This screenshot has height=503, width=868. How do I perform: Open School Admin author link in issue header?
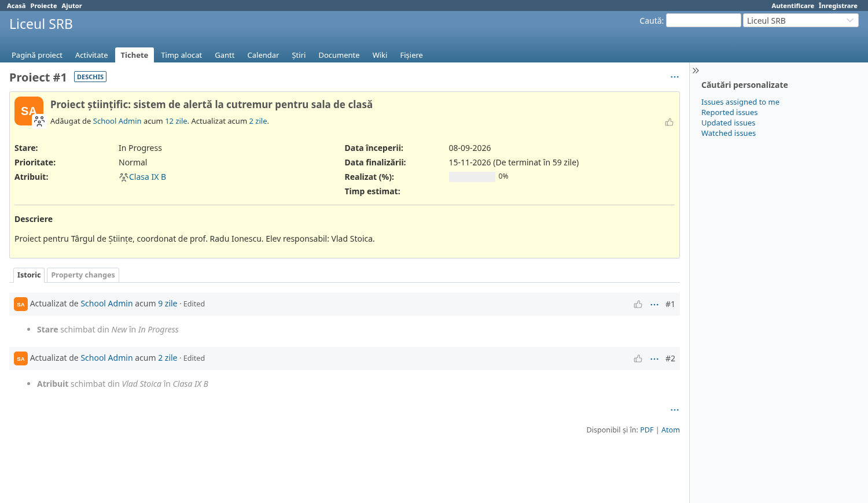(117, 121)
